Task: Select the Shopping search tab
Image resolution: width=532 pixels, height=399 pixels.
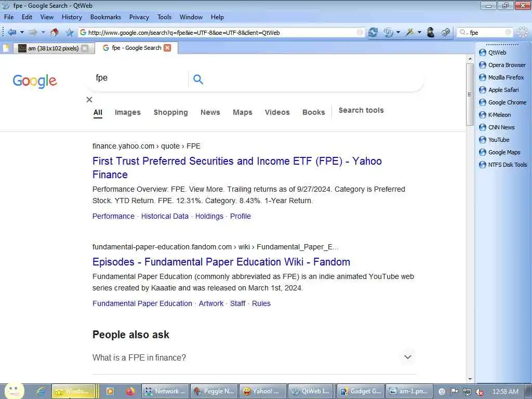Action: point(170,112)
